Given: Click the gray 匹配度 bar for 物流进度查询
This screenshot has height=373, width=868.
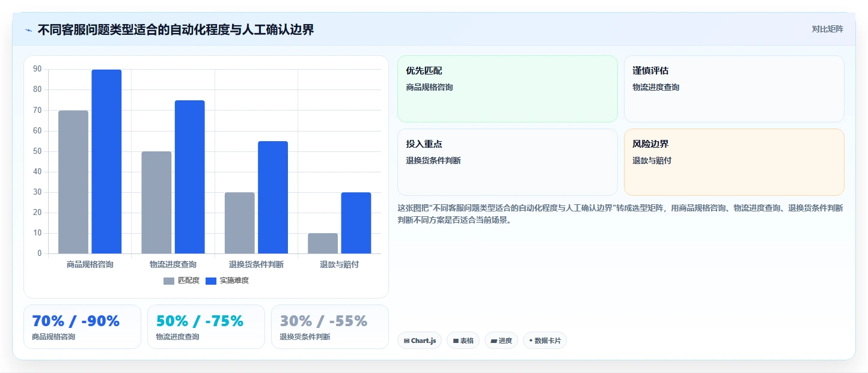Looking at the screenshot, I should click(x=156, y=202).
